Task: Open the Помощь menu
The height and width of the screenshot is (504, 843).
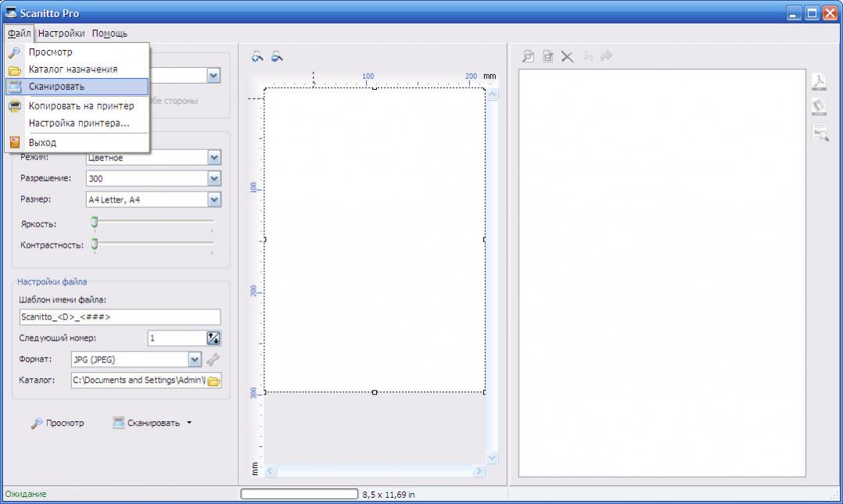Action: click(x=109, y=34)
